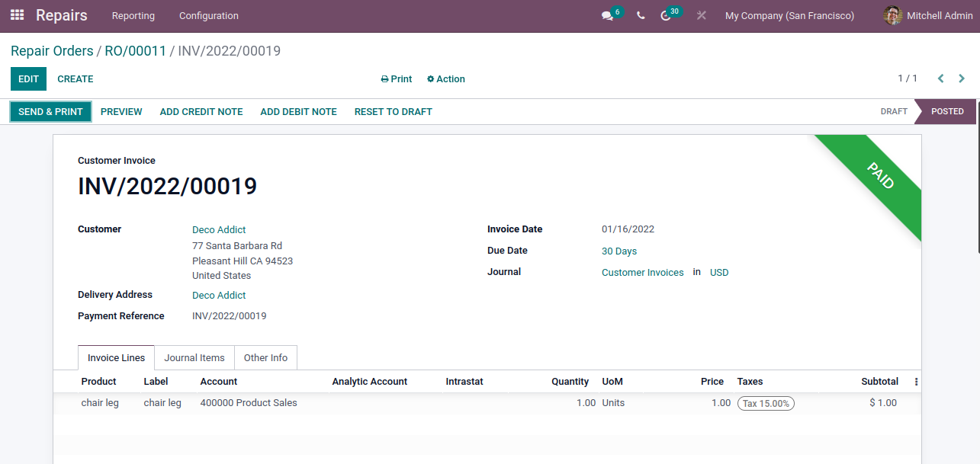
Task: Click the Draft status stage
Action: click(x=894, y=111)
